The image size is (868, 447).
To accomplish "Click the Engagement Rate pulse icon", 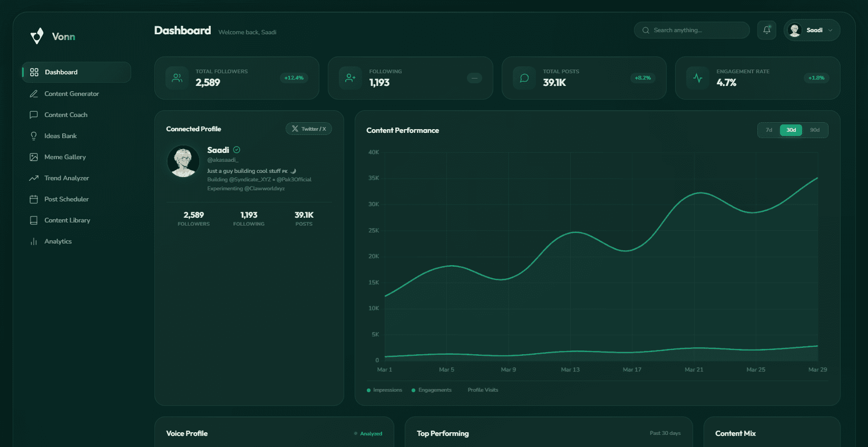I will pyautogui.click(x=698, y=78).
